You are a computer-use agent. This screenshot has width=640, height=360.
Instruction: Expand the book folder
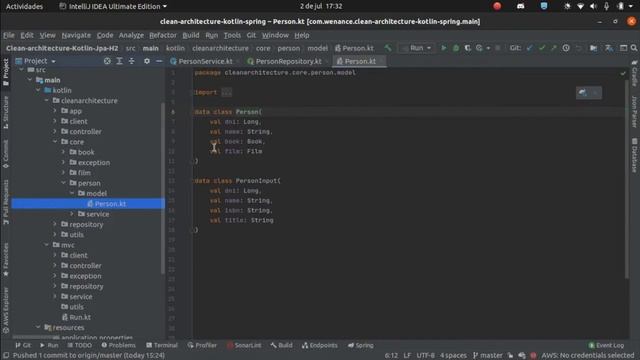click(x=63, y=152)
